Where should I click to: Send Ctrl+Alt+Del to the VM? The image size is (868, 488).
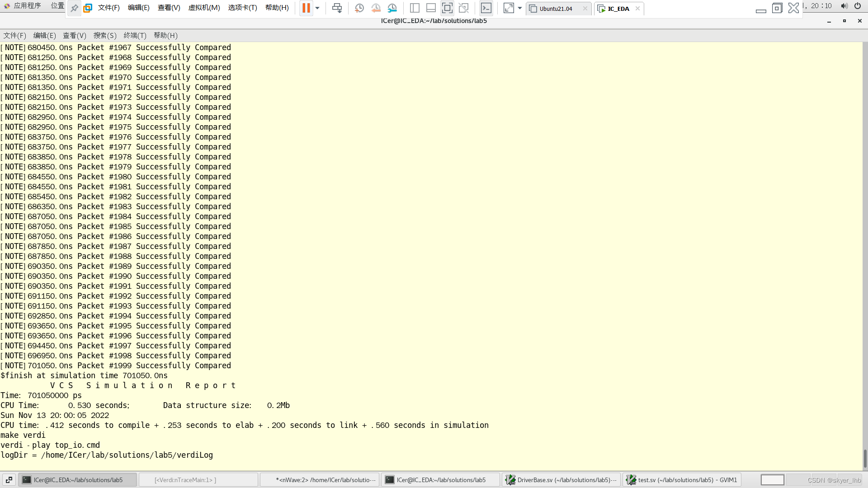(x=337, y=8)
